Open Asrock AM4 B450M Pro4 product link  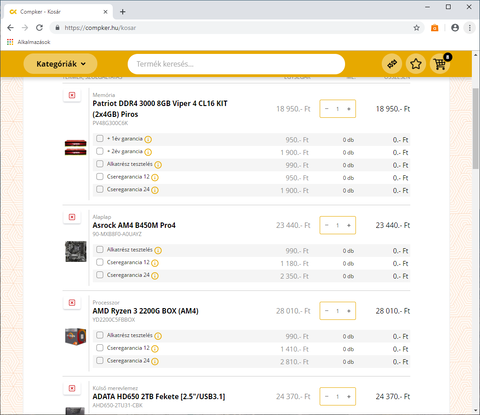coord(134,225)
